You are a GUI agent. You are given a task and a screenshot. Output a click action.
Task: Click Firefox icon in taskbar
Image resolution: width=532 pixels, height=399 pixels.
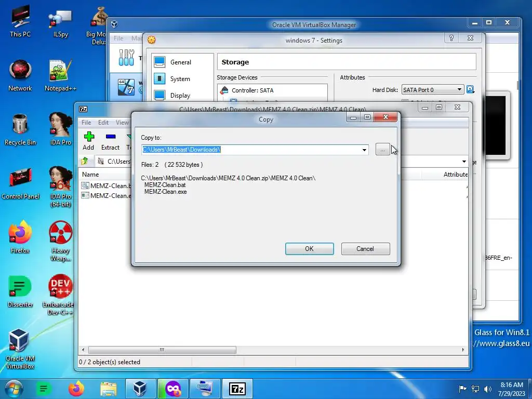coord(76,389)
